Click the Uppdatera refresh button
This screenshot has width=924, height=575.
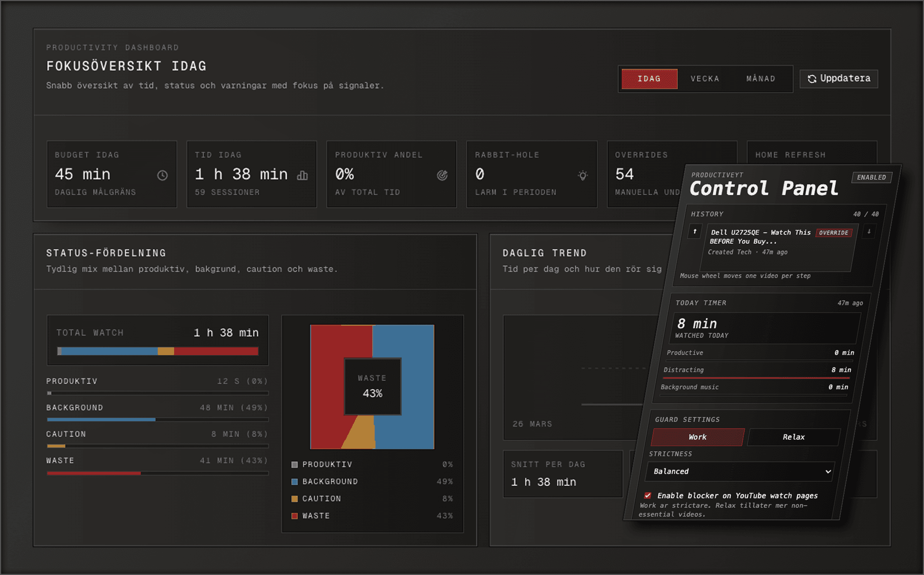(x=839, y=79)
